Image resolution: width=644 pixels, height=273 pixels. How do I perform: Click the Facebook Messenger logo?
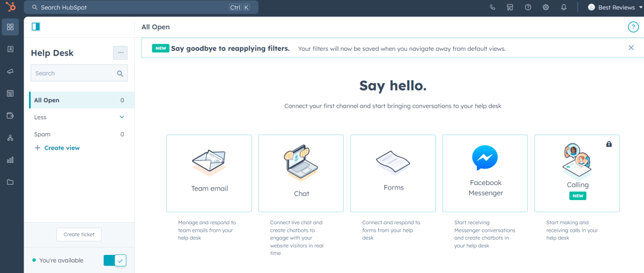485,158
